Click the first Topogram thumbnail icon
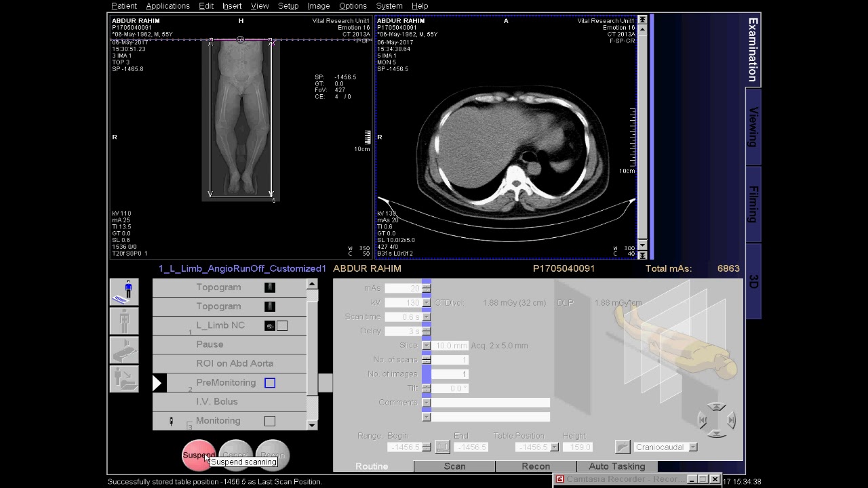Image resolution: width=868 pixels, height=488 pixels. tap(270, 287)
